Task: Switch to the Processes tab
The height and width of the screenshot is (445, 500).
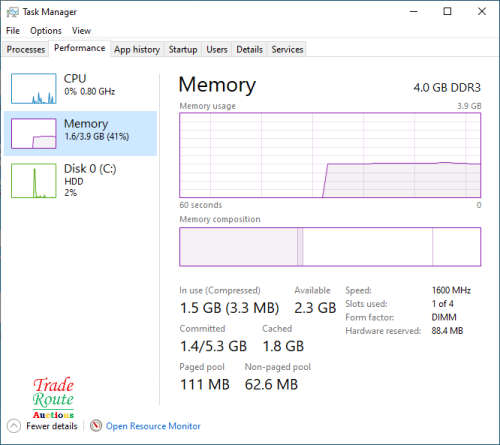Action: 26,49
